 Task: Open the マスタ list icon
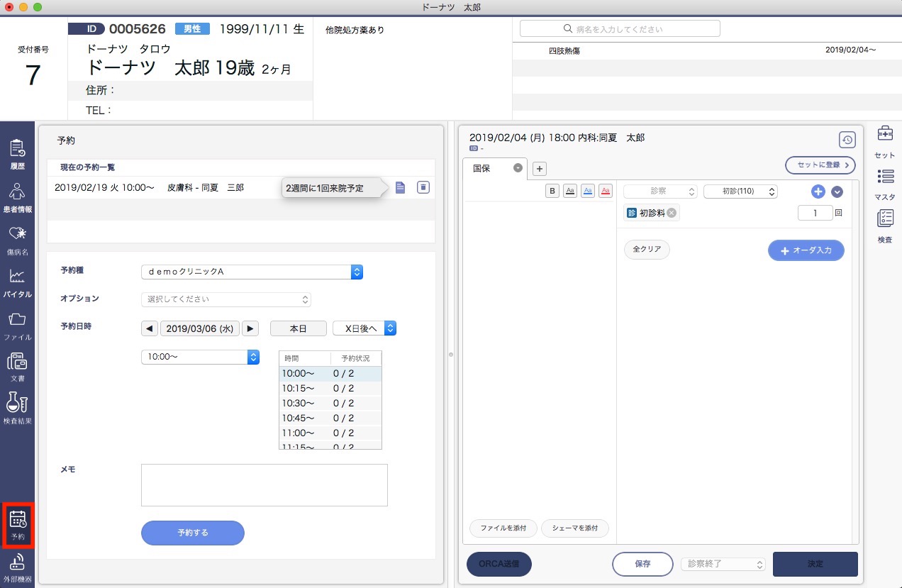click(884, 183)
